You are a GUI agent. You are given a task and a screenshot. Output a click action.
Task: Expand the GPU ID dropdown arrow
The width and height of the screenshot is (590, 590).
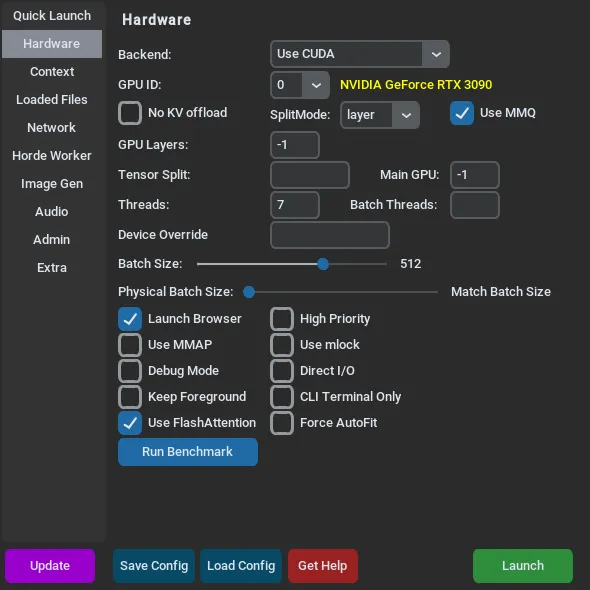[316, 85]
